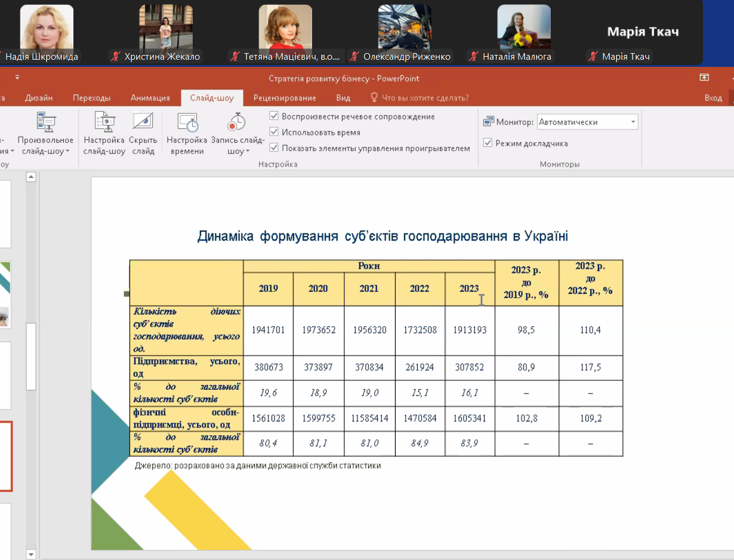Click muted microphone icon next to Христина Жекало

116,57
